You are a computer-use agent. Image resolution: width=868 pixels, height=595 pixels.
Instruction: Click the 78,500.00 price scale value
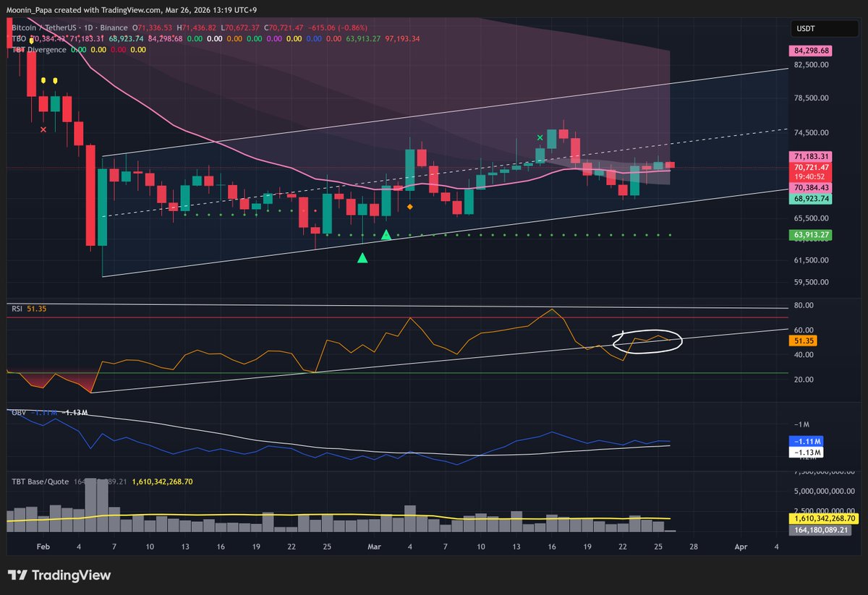(812, 98)
